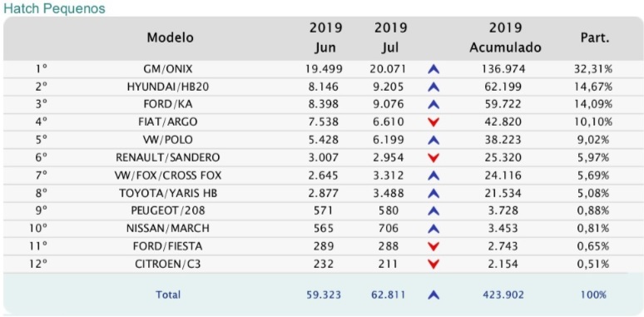Image resolution: width=644 pixels, height=317 pixels.
Task: Click the blue up arrow for TOYOTA/YARIS HB
Action: (433, 193)
